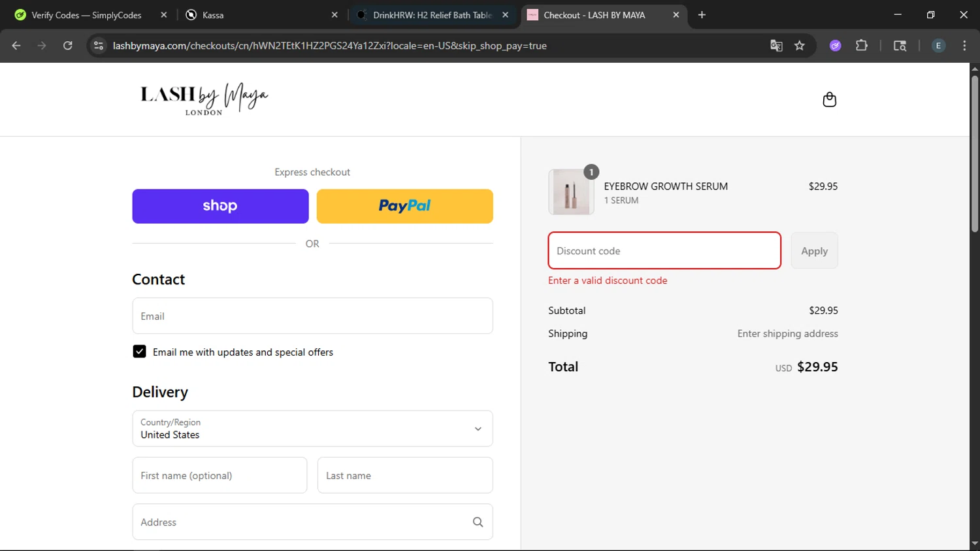Open Chrome three-dot menu

point(964,46)
